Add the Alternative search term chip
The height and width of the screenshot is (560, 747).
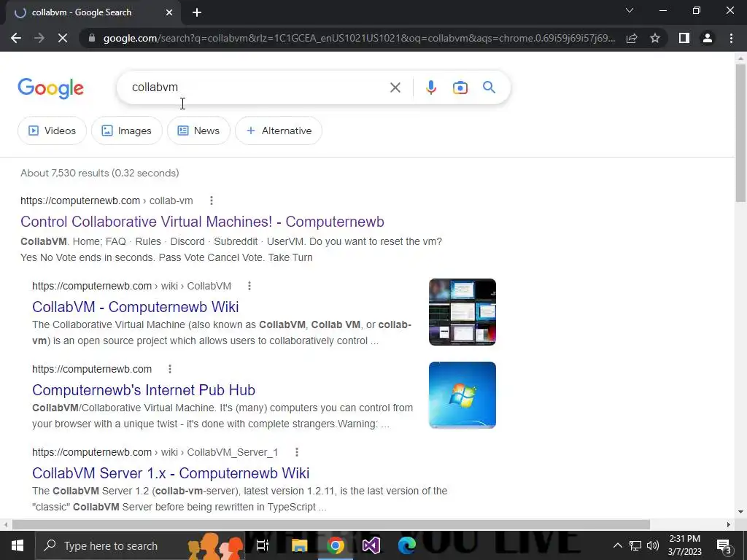click(x=279, y=131)
